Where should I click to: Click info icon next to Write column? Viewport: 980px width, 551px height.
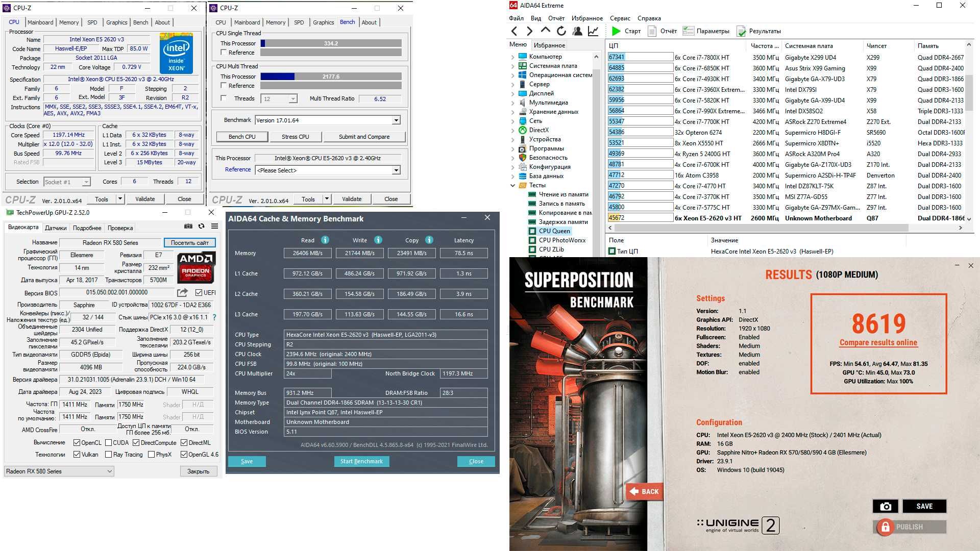point(378,240)
